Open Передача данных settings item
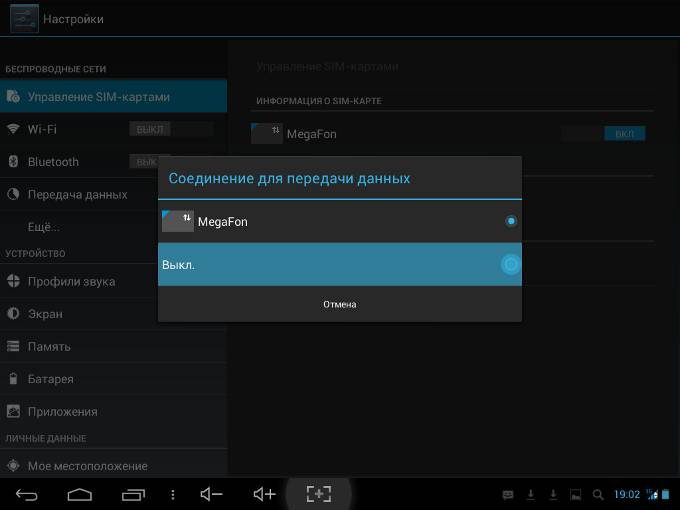680x510 pixels. [77, 195]
